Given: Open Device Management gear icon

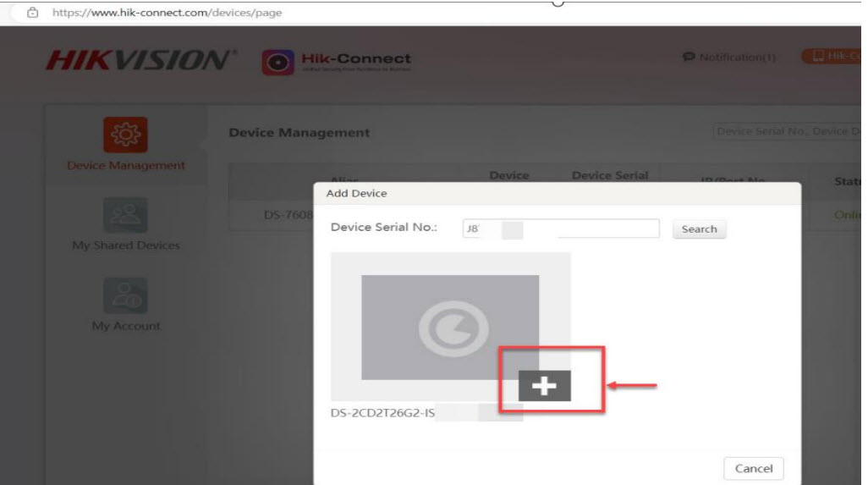Looking at the screenshot, I should [125, 135].
